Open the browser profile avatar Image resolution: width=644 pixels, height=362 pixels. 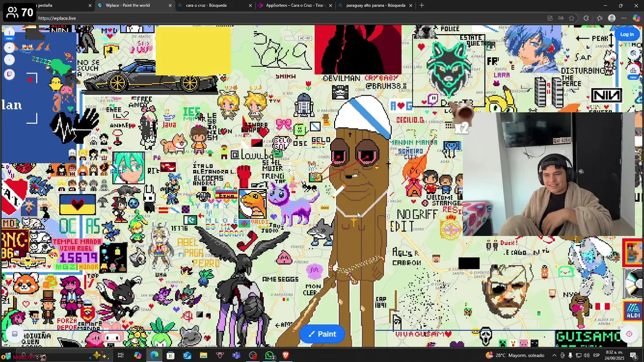point(612,18)
